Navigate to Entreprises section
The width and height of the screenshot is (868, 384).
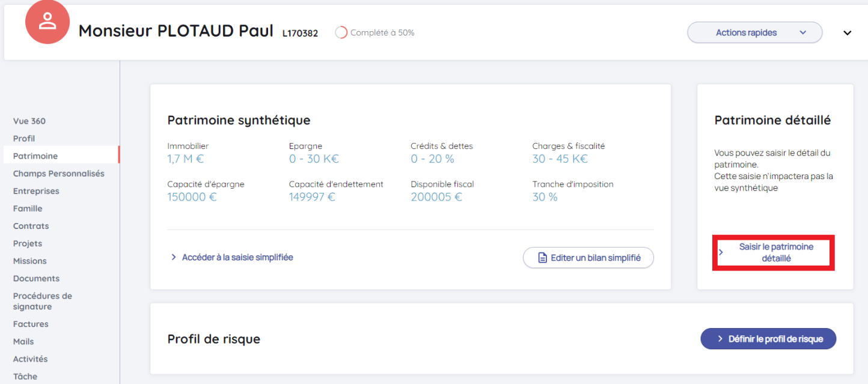click(x=36, y=190)
